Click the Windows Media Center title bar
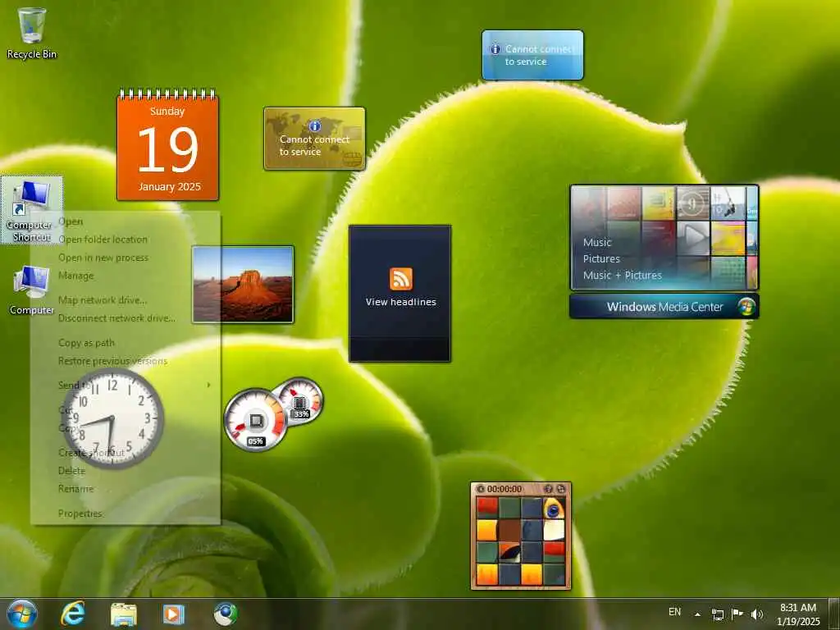The height and width of the screenshot is (630, 840). [664, 307]
